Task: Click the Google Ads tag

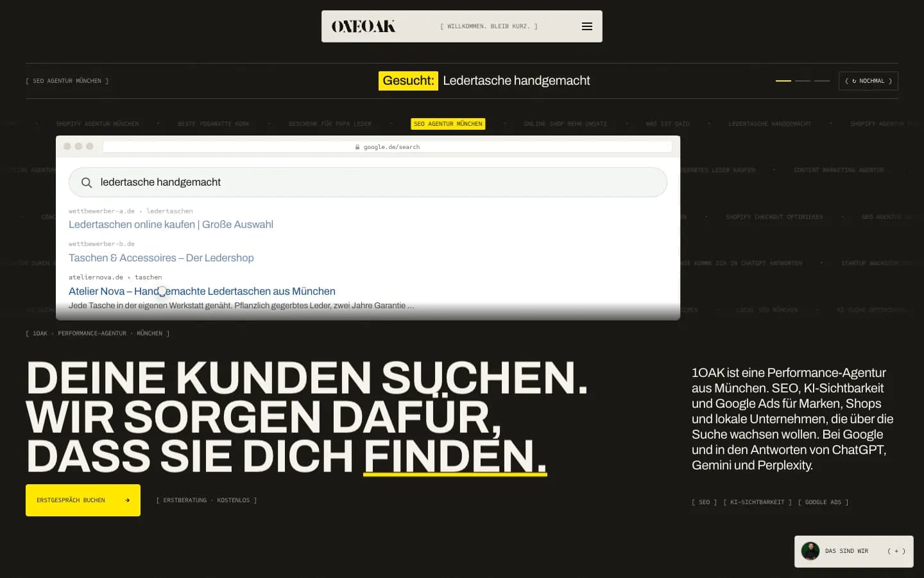Action: click(823, 502)
